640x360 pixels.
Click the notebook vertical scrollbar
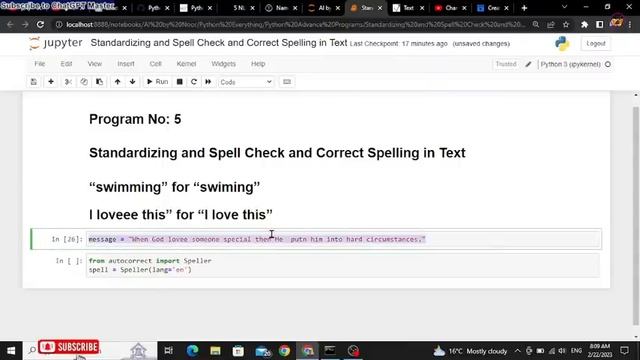tap(636, 216)
